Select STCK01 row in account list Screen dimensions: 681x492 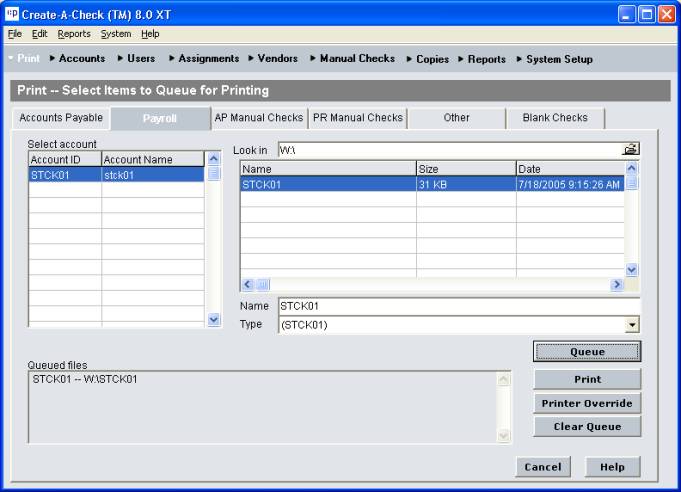[x=116, y=175]
